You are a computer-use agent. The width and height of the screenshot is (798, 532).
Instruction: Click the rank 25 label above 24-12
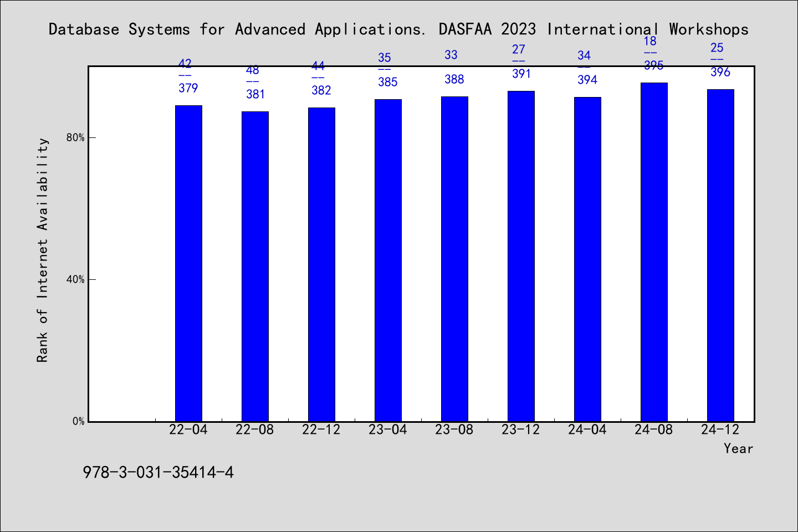point(717,48)
